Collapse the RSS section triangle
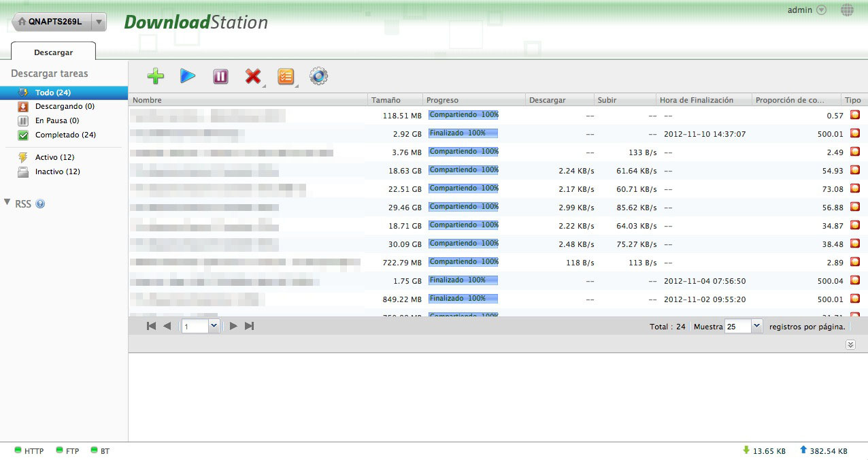 pyautogui.click(x=7, y=203)
